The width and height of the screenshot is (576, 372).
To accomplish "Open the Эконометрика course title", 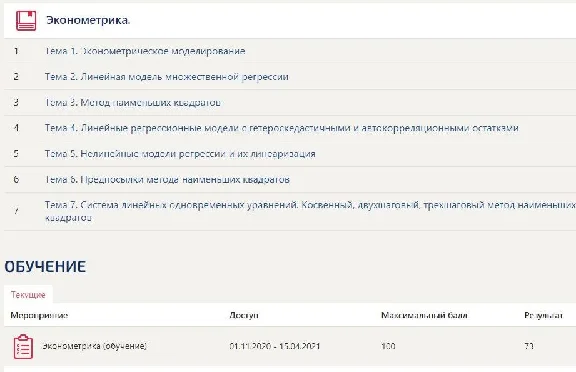I will tap(88, 20).
